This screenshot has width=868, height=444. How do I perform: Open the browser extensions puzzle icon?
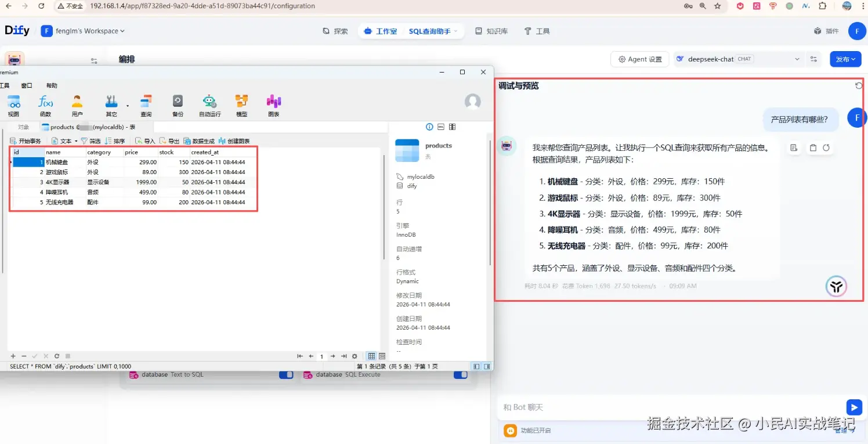822,6
